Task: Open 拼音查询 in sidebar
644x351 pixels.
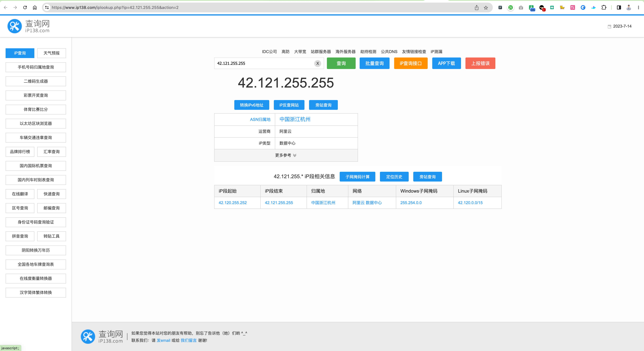Action: coord(20,236)
